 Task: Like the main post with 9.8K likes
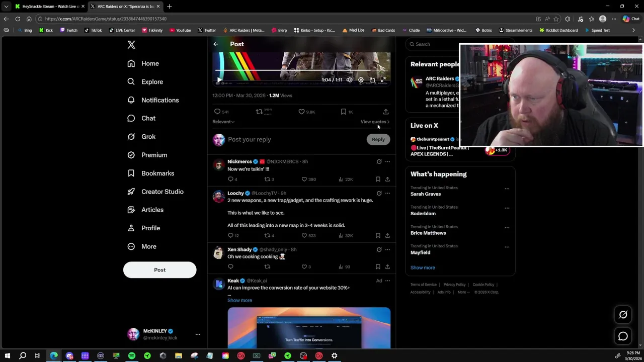pos(301,112)
